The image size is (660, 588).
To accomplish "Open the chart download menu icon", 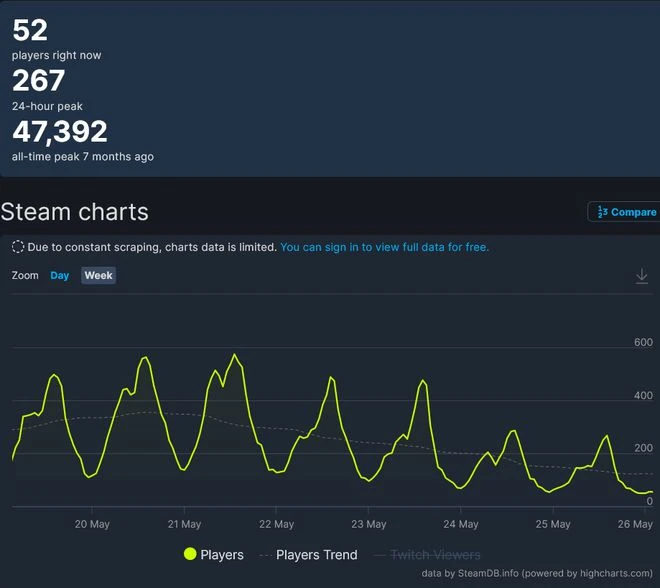I will pos(642,276).
